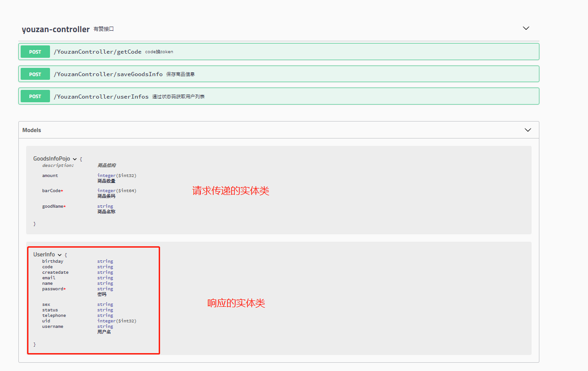Click POST badge for saveGoodsInfo endpoint
Image resolution: width=588 pixels, height=371 pixels.
[35, 74]
